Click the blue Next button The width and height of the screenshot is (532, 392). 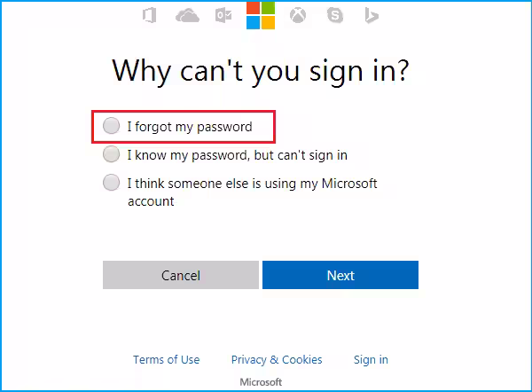pos(340,275)
